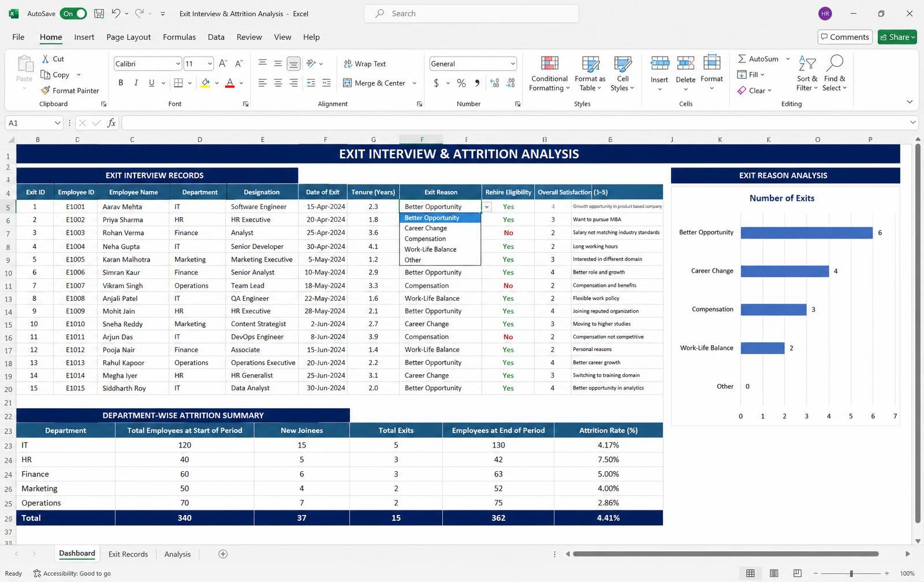Click the Search box in title bar

(x=471, y=13)
